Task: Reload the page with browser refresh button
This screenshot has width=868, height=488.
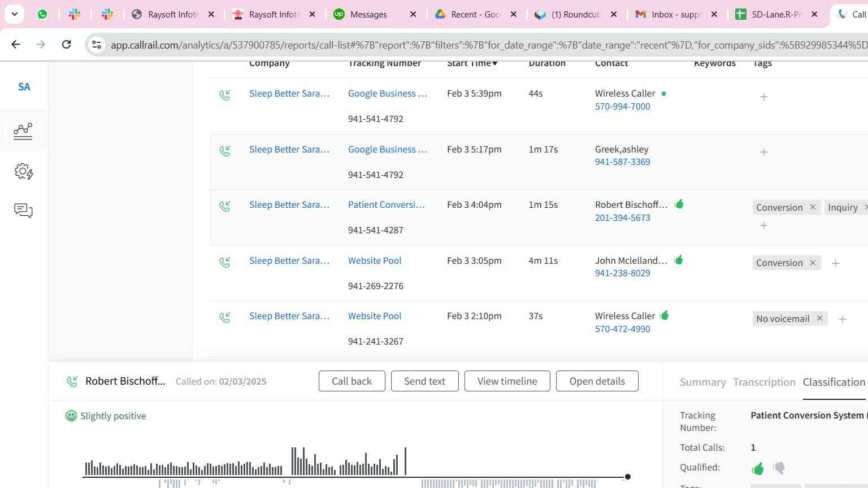Action: click(66, 44)
